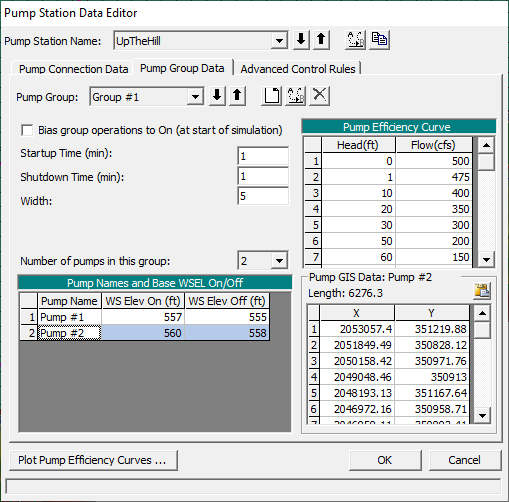This screenshot has height=502, width=509.
Task: Click efficiency curve scrollbar down arrow
Action: click(486, 259)
